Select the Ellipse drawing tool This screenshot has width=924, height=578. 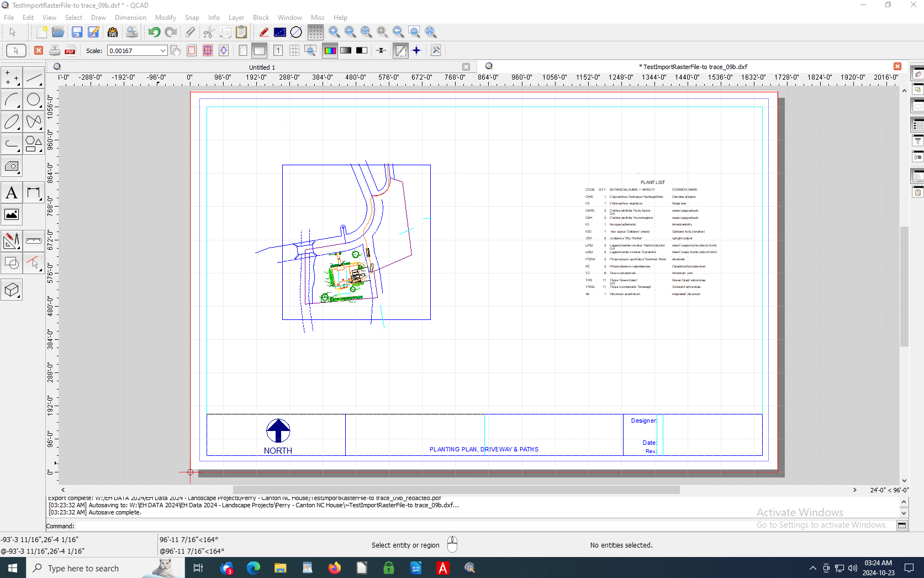tap(12, 122)
